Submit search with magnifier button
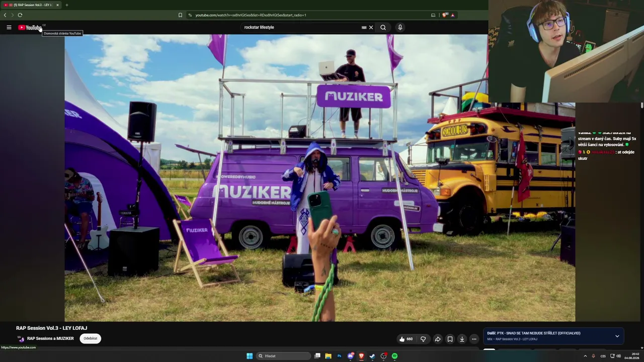This screenshot has height=362, width=644. (x=383, y=28)
